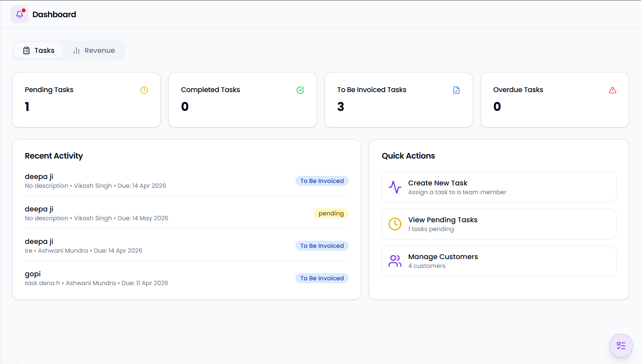Open the Create New Task quick action
Image resolution: width=641 pixels, height=364 pixels.
pos(499,187)
